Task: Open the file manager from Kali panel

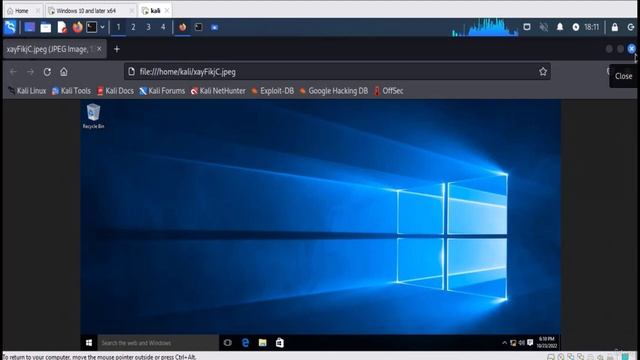Action: (x=46, y=27)
